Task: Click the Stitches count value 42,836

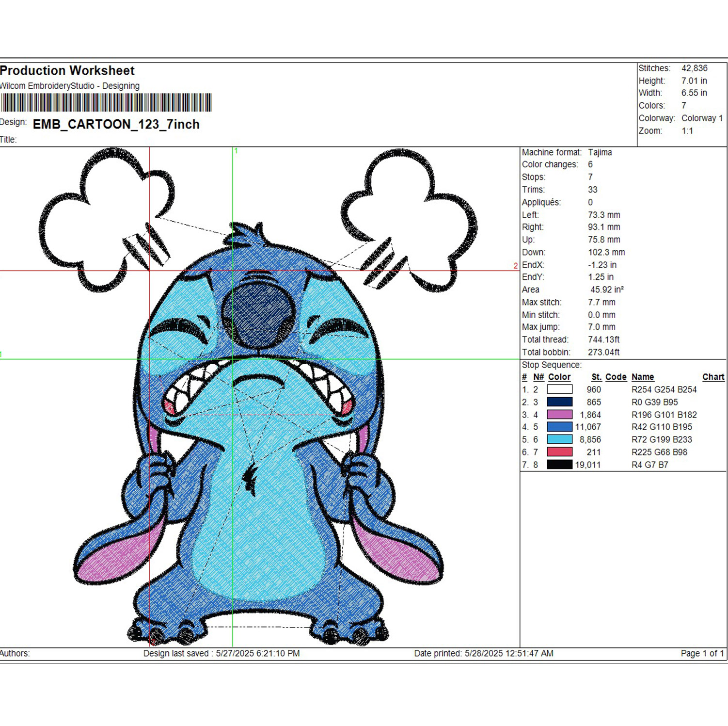Action: (694, 68)
